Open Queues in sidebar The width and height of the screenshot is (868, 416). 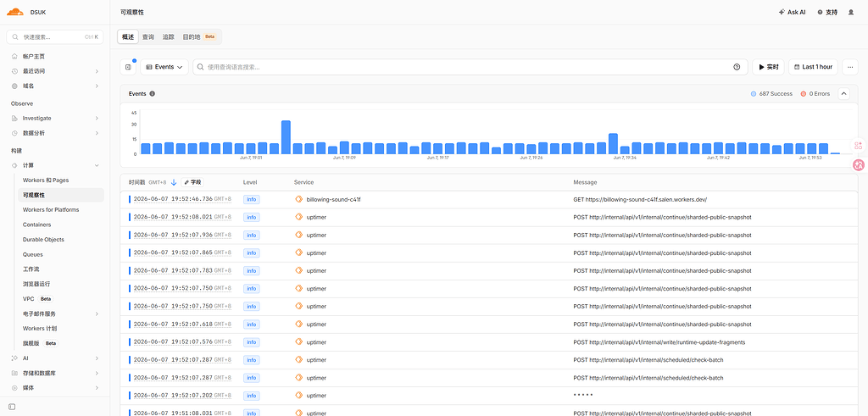coord(33,254)
